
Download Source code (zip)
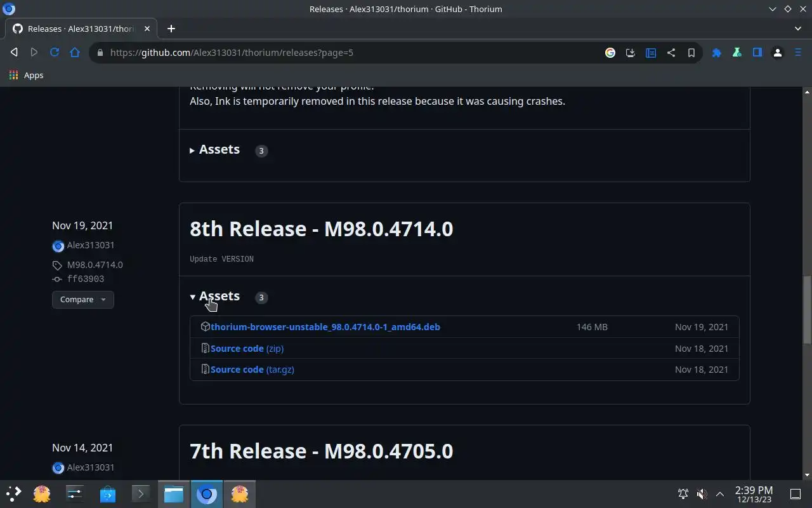click(247, 349)
